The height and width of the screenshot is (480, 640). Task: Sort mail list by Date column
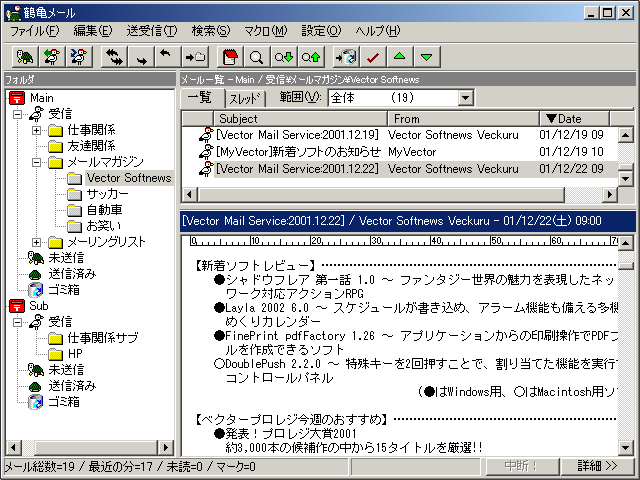click(x=574, y=119)
